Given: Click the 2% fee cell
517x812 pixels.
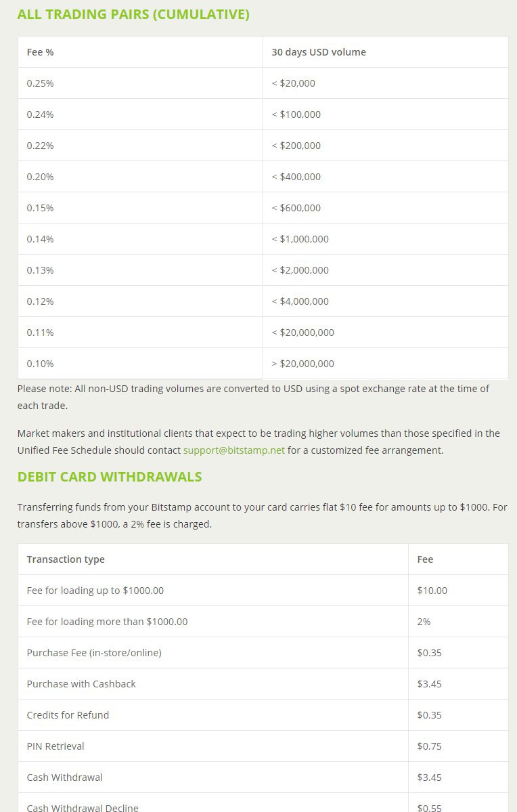Looking at the screenshot, I should click(x=424, y=622).
